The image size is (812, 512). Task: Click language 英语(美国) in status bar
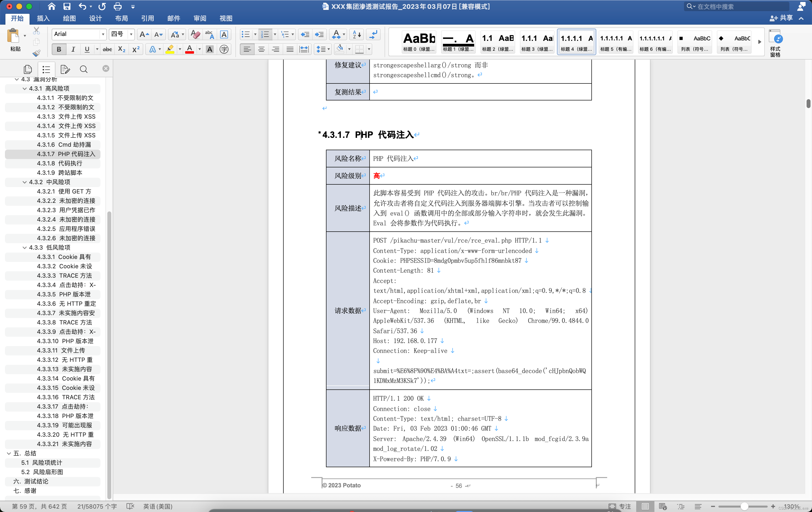pyautogui.click(x=158, y=506)
